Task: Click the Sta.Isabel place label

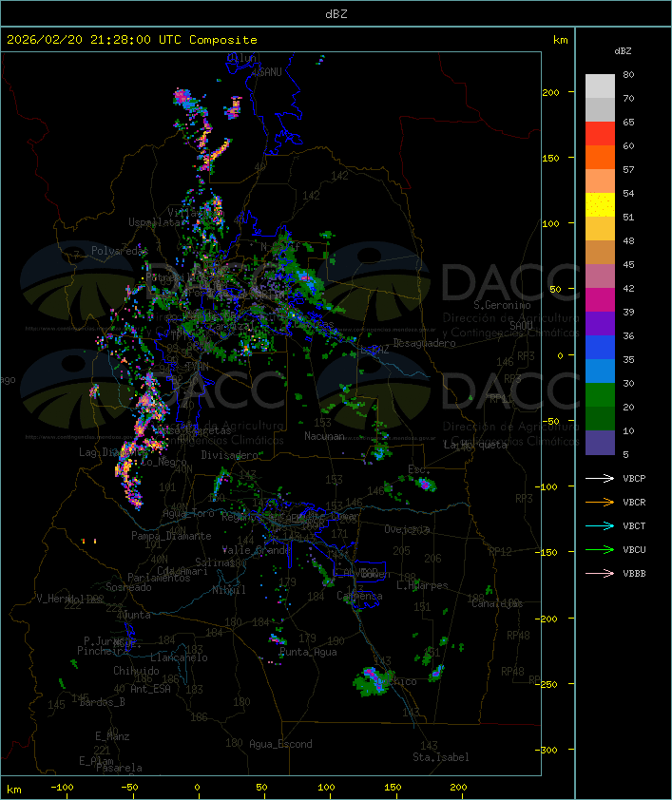Action: point(441,757)
